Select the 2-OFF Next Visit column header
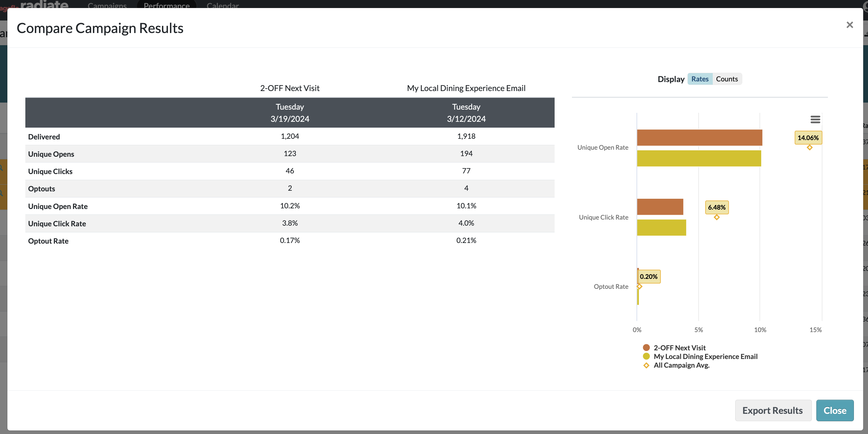This screenshot has height=434, width=868. click(289, 88)
